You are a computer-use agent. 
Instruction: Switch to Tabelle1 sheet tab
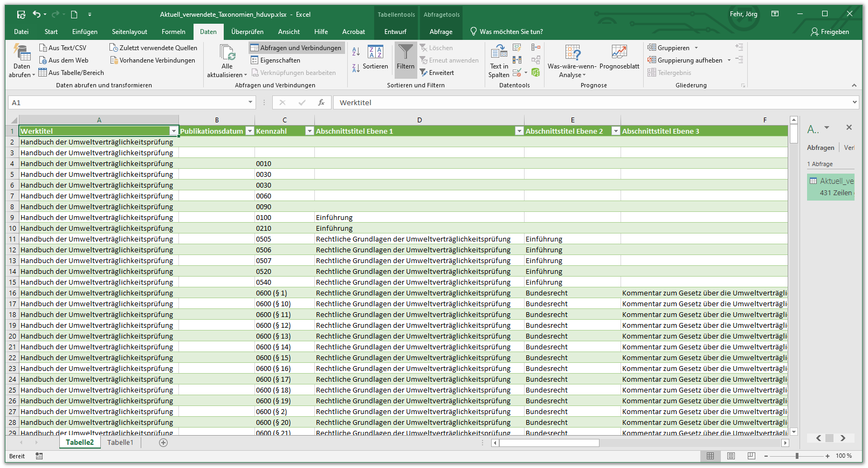click(120, 443)
